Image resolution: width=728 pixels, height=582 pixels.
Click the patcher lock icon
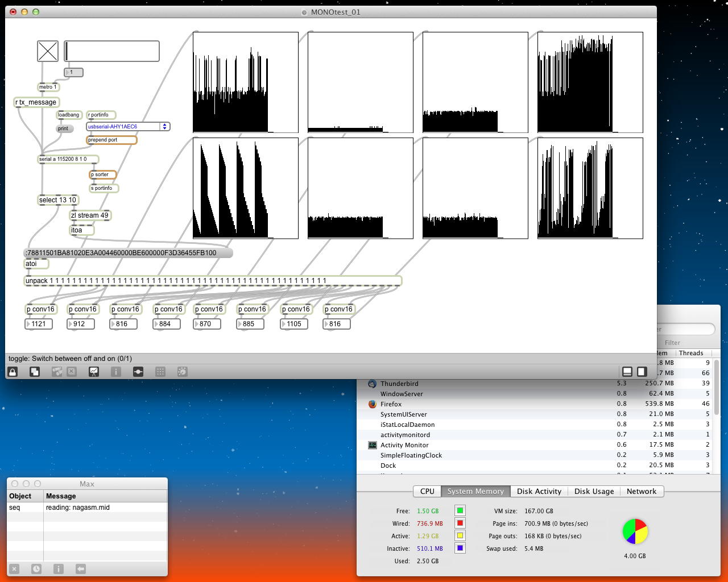[13, 372]
